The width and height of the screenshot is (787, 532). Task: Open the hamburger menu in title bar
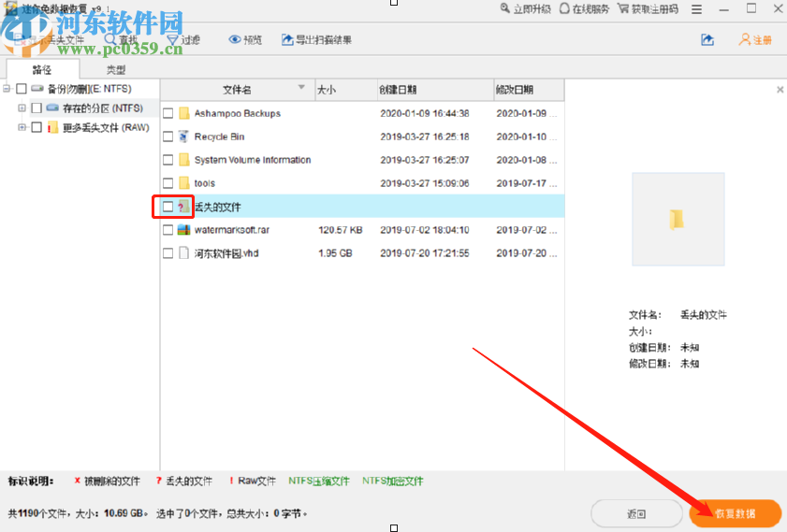[x=696, y=9]
